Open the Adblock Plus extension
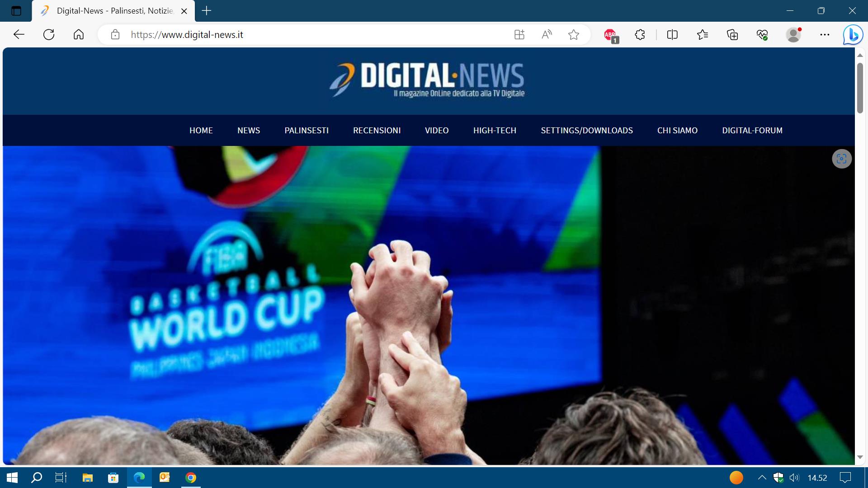This screenshot has height=488, width=868. point(611,35)
